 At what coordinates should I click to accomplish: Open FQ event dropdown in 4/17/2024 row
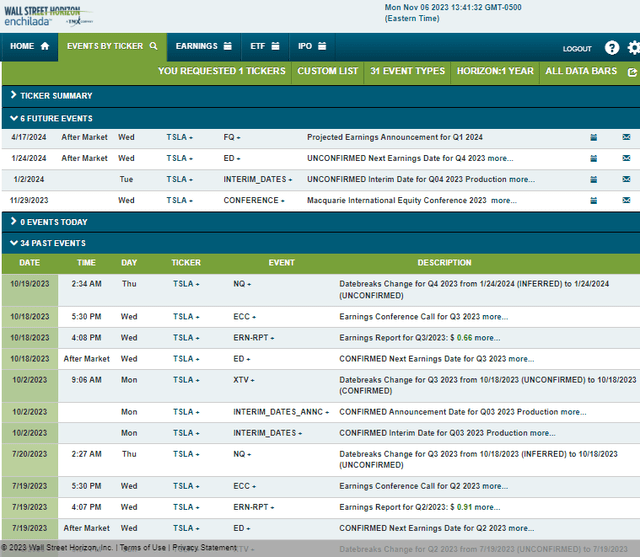232,138
